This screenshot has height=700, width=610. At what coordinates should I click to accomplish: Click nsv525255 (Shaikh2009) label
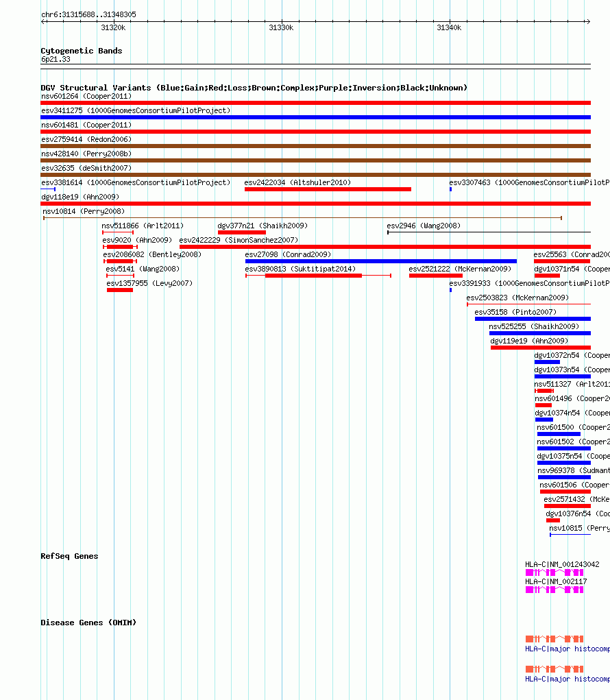(x=534, y=326)
